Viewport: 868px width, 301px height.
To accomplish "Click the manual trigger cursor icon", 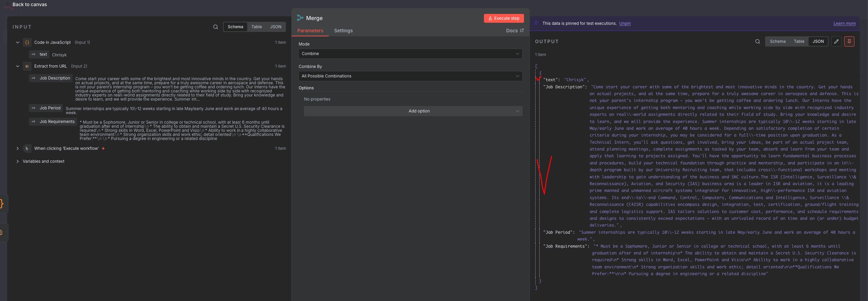I will [27, 148].
